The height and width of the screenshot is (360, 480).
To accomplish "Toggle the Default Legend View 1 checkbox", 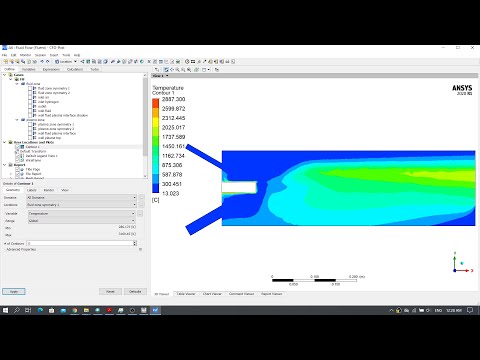I will pos(18,156).
